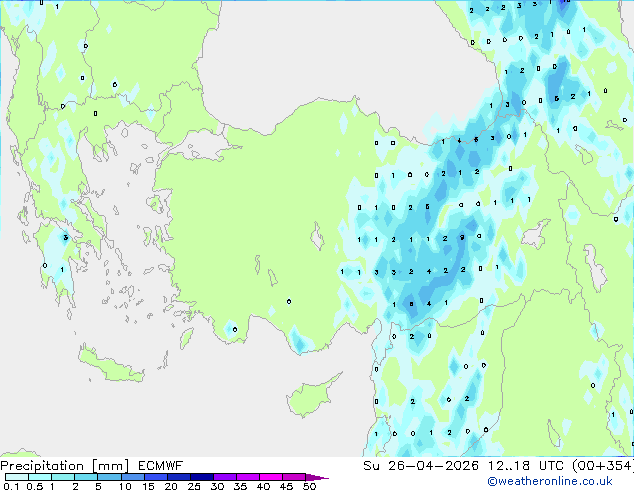This screenshot has height=490, width=634.
Task: Click the legend label "0.5"
Action: point(34,486)
